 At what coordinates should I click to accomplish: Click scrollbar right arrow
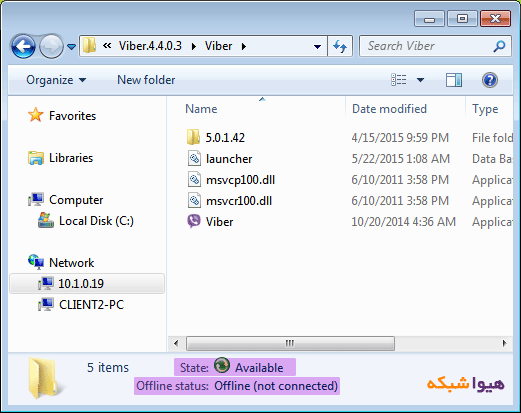tap(505, 343)
